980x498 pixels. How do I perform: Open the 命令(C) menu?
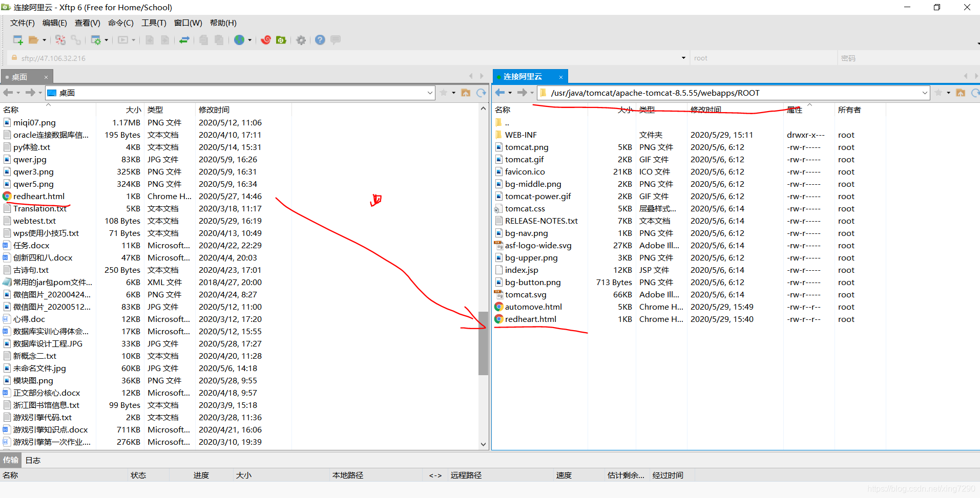coord(121,23)
